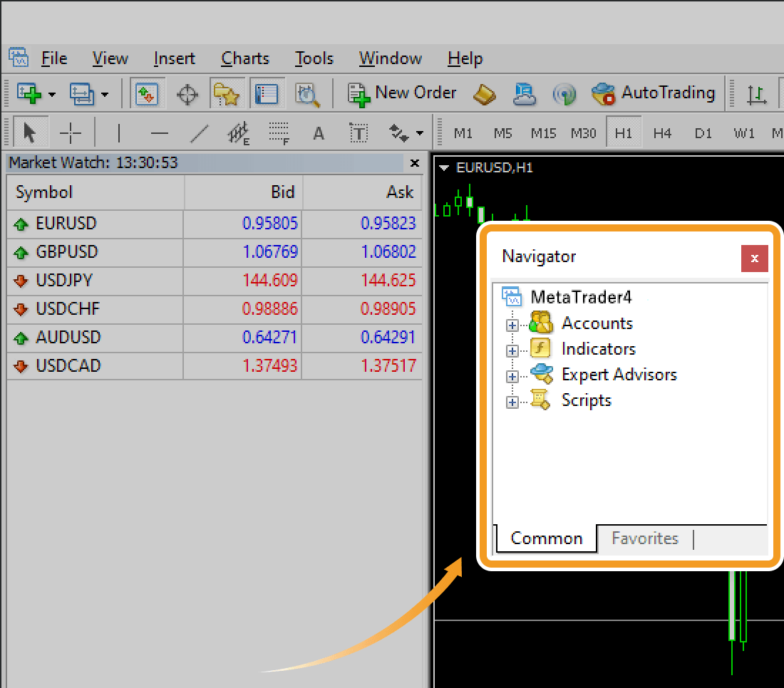Select the Crosshair tool in toolbar

pyautogui.click(x=71, y=133)
